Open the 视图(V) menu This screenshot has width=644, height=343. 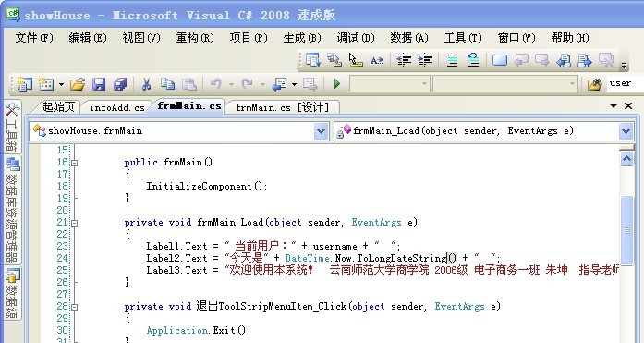[141, 38]
